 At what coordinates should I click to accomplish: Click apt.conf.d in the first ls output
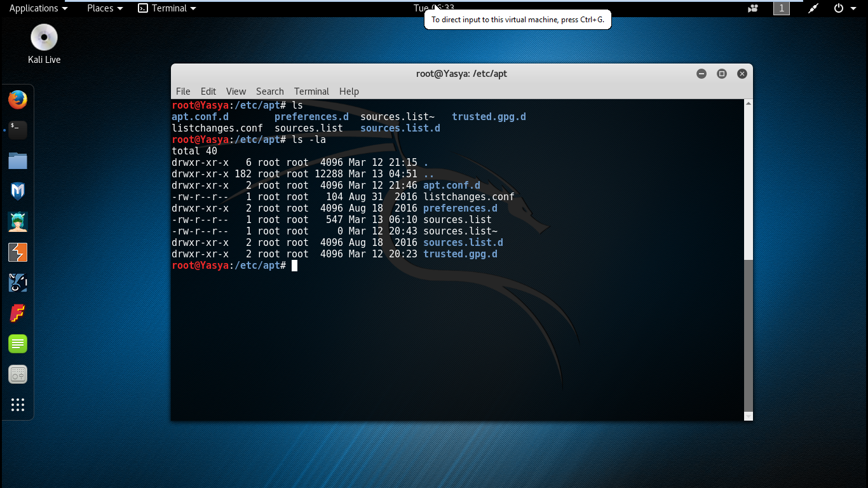[200, 117]
